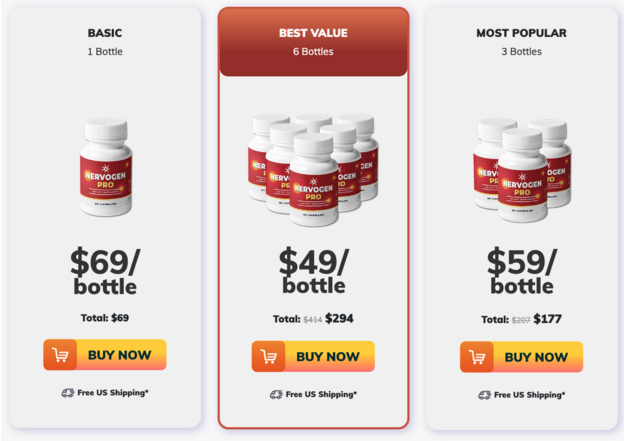Viewport: 624px width, 441px height.
Task: Click shipping truck icon under 6 Bottles plan
Action: pyautogui.click(x=276, y=395)
